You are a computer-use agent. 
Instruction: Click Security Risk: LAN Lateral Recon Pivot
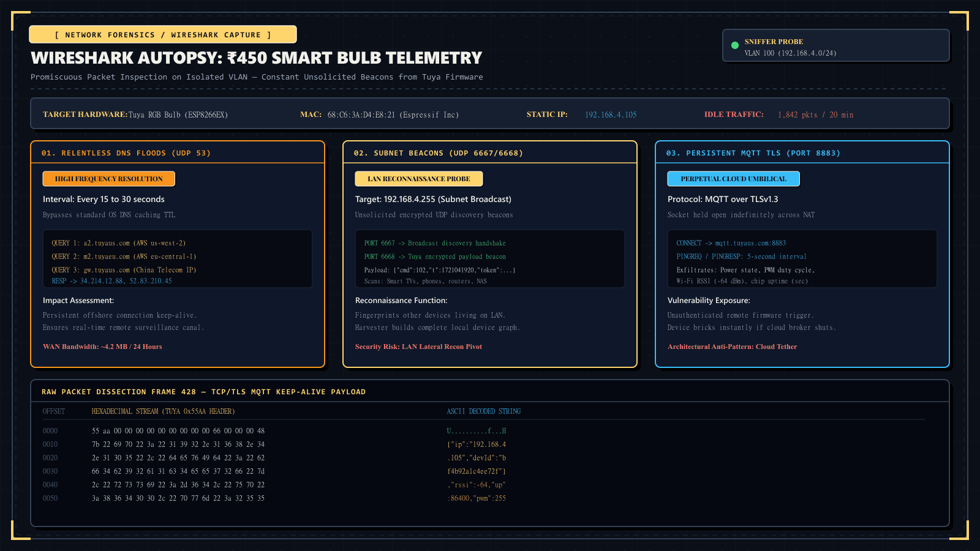[418, 347]
